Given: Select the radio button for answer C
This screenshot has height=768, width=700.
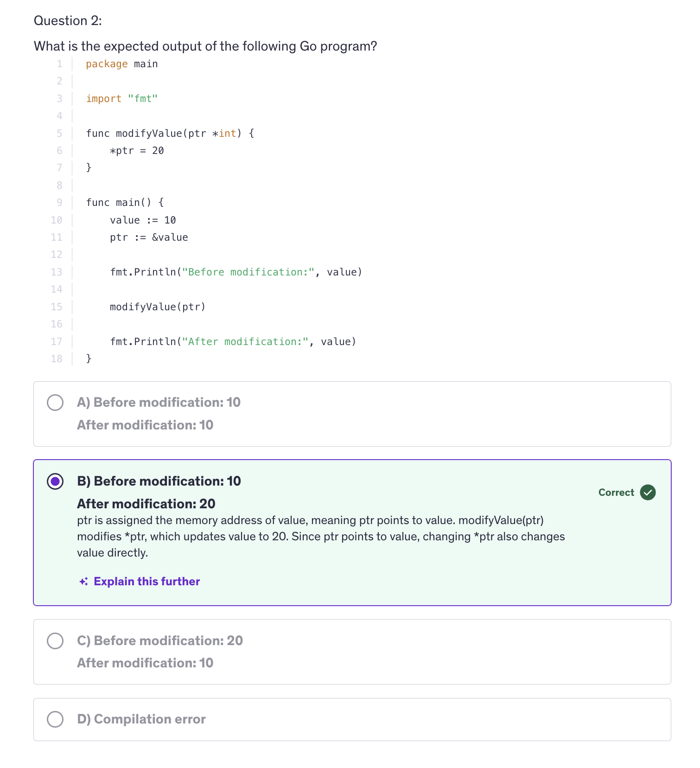Looking at the screenshot, I should coord(55,640).
